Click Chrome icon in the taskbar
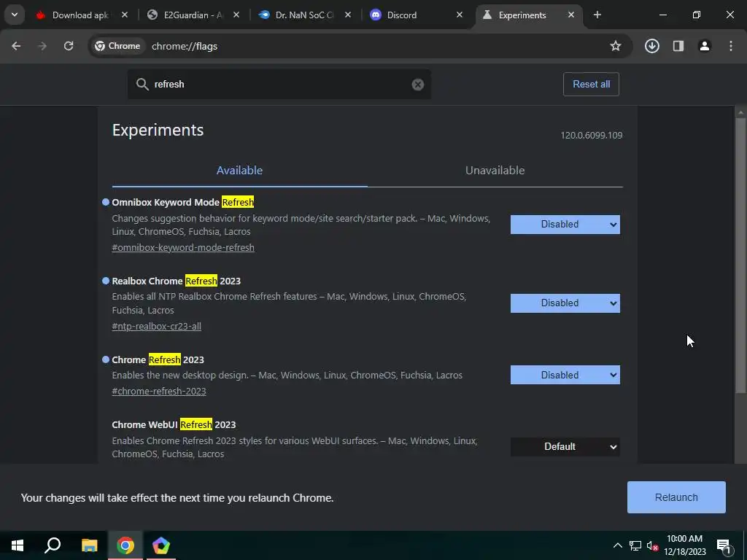 point(125,545)
